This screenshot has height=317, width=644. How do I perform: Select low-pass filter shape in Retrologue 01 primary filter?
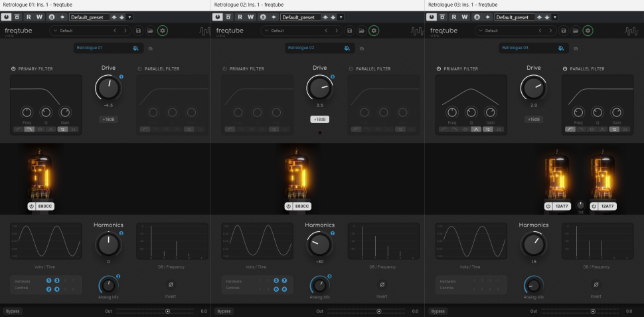pos(29,129)
